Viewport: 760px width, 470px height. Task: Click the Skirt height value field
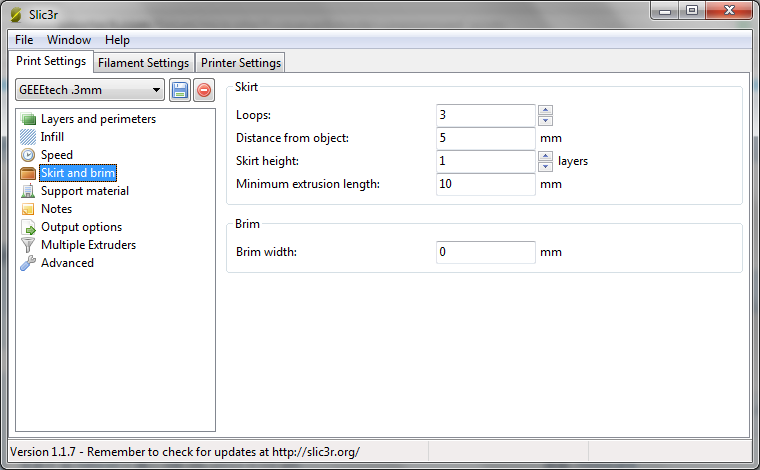pos(486,161)
